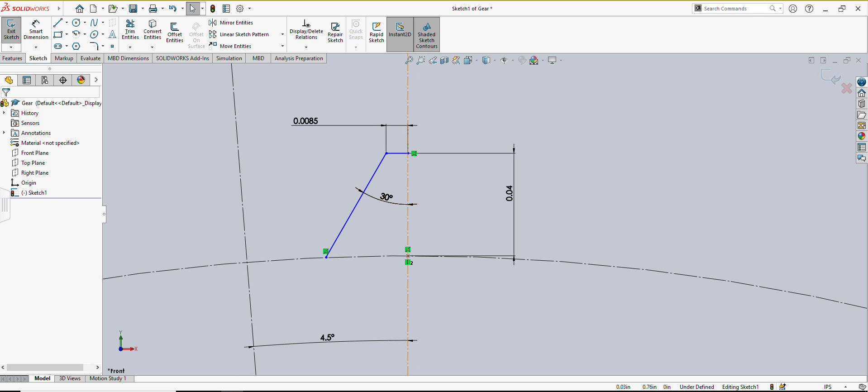Expand the History tree node
The height and width of the screenshot is (392, 868).
coord(4,113)
